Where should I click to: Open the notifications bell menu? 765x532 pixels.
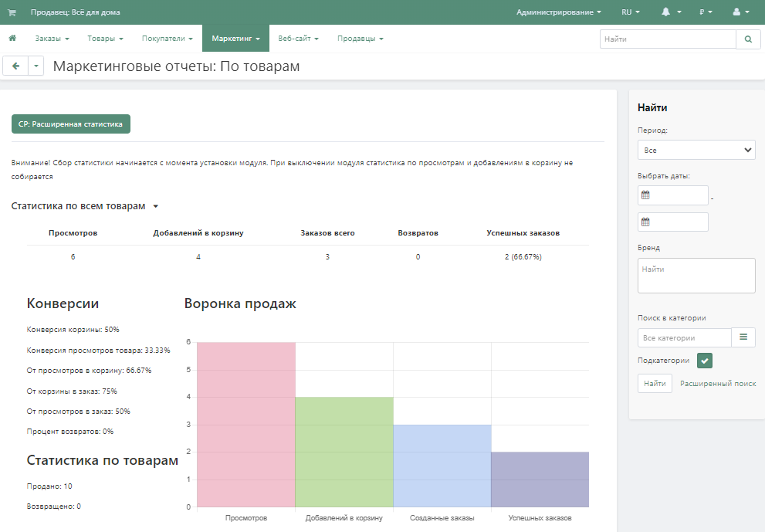[x=671, y=12]
